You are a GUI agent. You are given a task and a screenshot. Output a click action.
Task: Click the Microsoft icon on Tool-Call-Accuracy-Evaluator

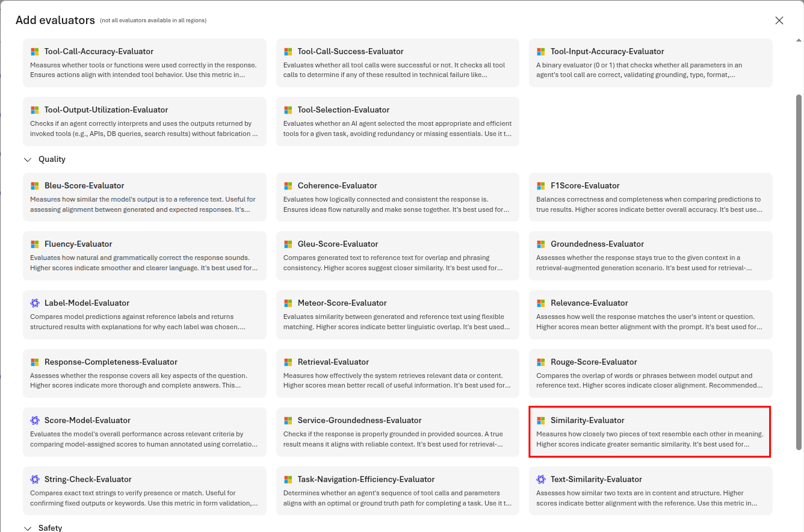tap(33, 51)
